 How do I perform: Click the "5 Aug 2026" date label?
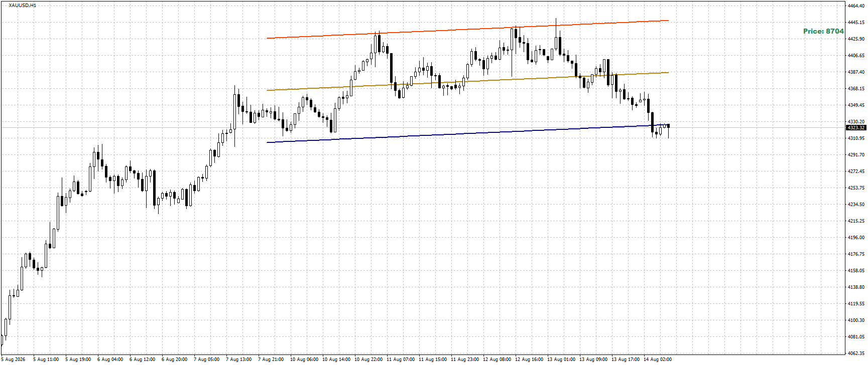14,359
